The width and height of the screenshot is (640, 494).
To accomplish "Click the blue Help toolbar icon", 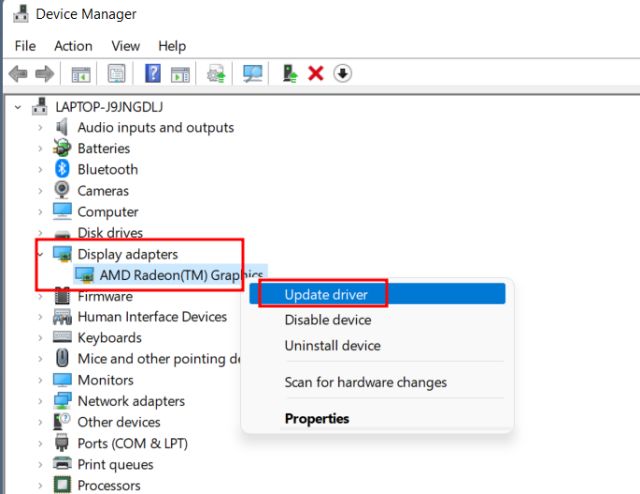I will coord(153,73).
